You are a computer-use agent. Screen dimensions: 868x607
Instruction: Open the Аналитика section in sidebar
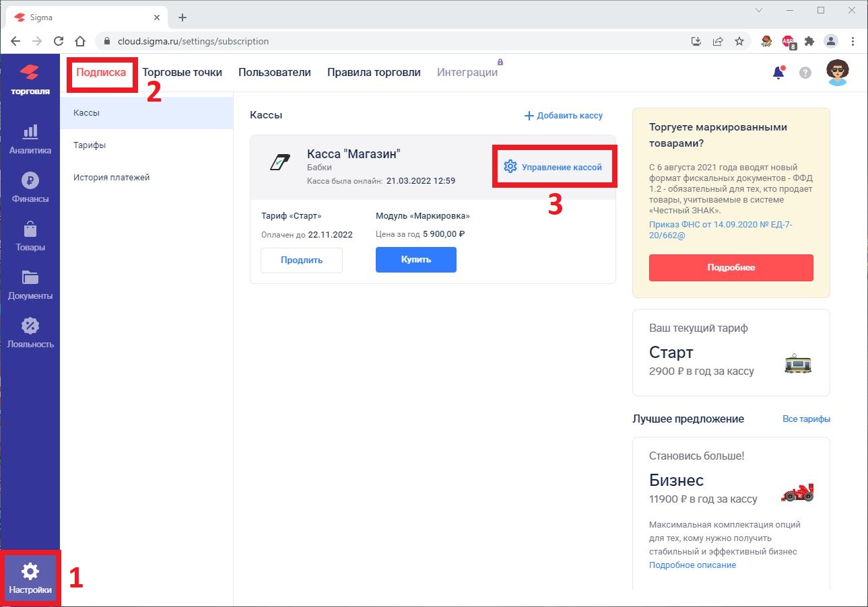[x=30, y=139]
